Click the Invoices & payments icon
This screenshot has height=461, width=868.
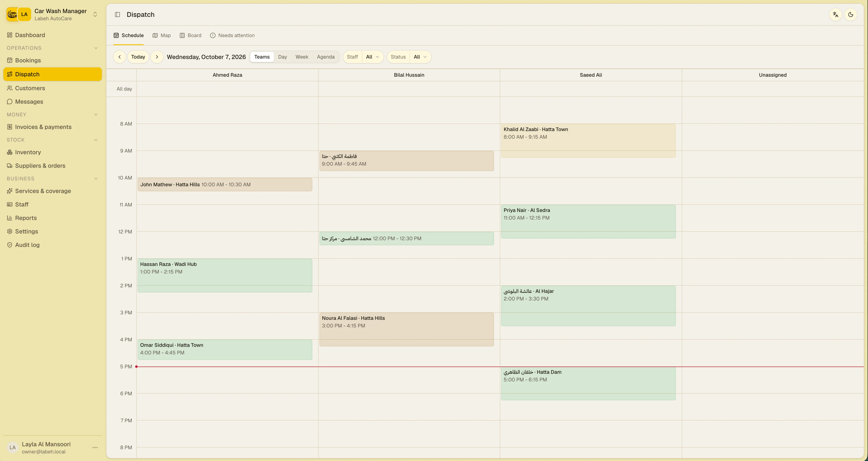[x=10, y=127]
